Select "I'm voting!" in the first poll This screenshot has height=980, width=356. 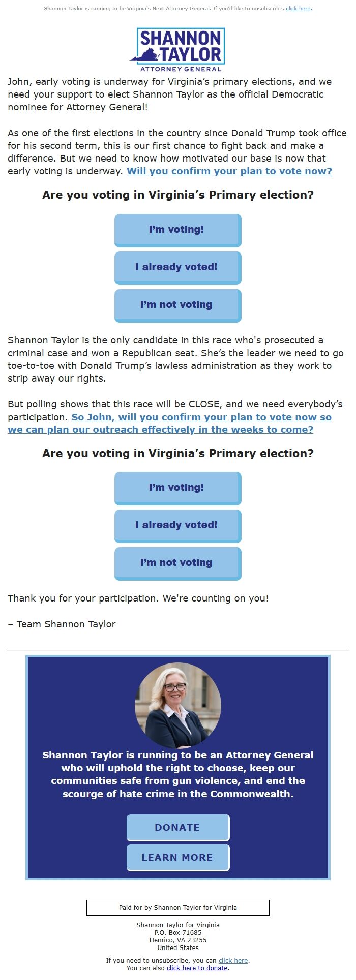coord(177,230)
